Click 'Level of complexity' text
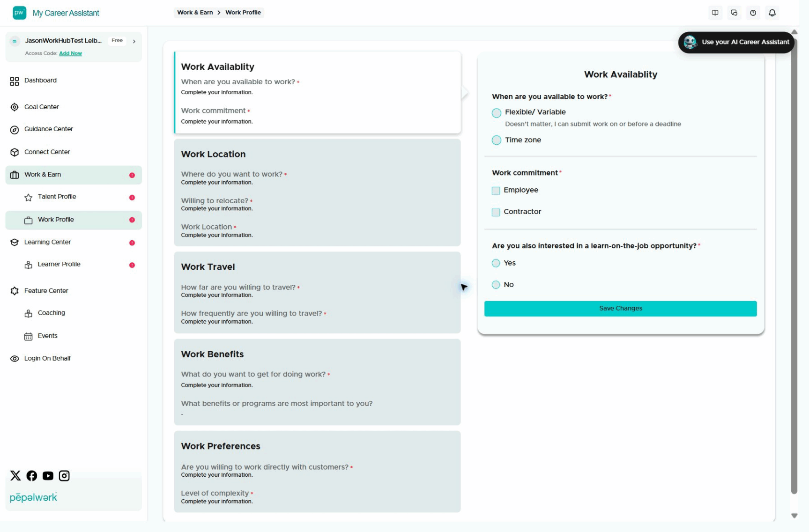This screenshot has height=532, width=809. pyautogui.click(x=215, y=493)
